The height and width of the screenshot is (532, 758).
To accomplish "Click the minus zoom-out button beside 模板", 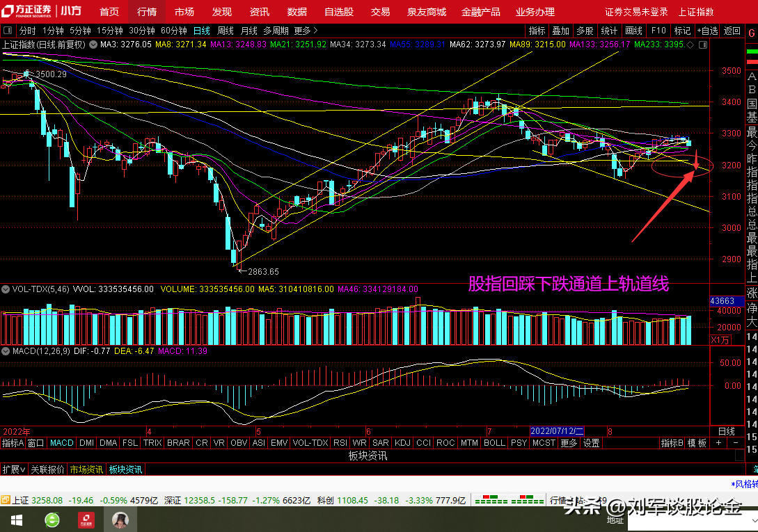I will [735, 443].
